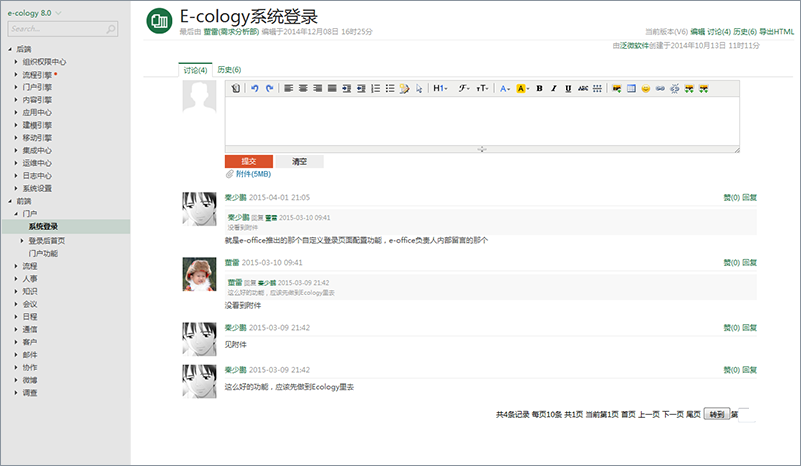Select 日志中心 in sidebar tree
Viewport: 801px width, 466px height.
point(37,176)
